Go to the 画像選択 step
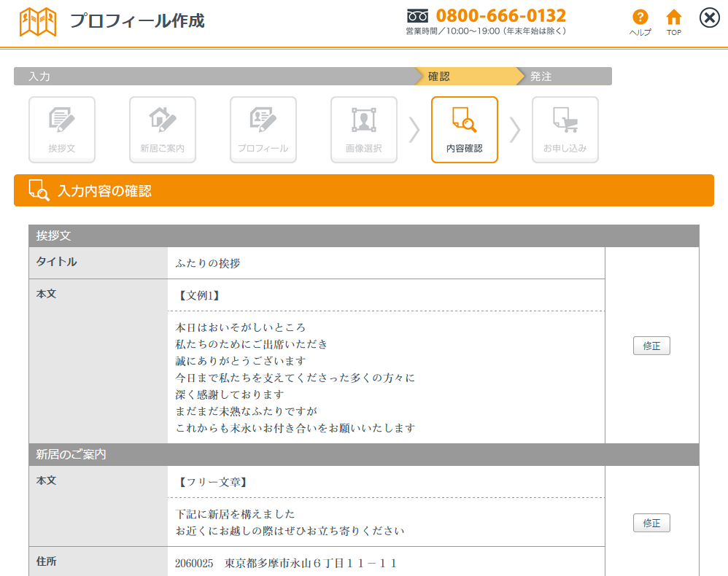The height and width of the screenshot is (576, 728). [364, 129]
